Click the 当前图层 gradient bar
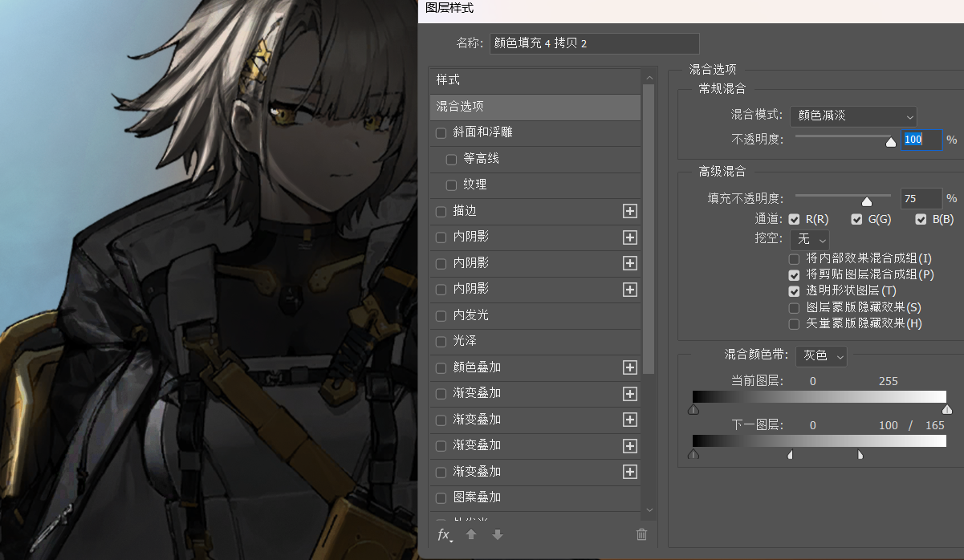Viewport: 964px width, 560px height. tap(820, 397)
